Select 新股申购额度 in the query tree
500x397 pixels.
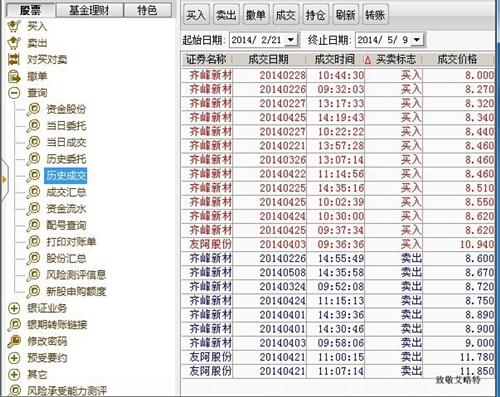click(76, 291)
